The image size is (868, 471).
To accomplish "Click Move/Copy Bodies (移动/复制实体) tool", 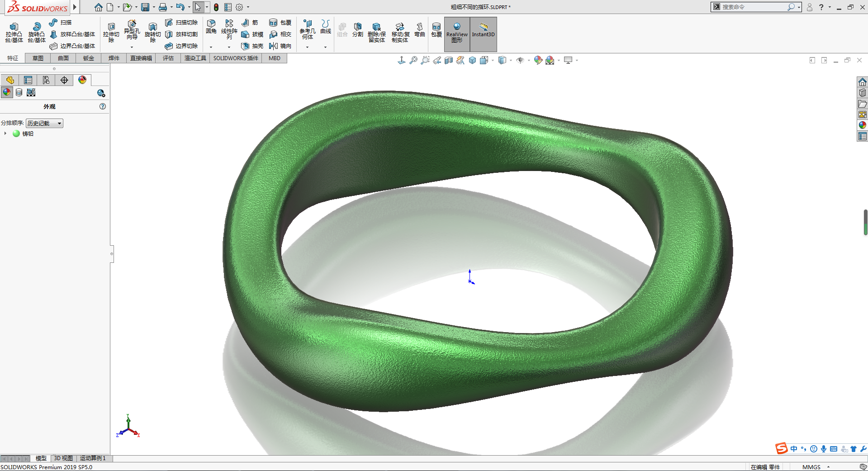I will (400, 33).
